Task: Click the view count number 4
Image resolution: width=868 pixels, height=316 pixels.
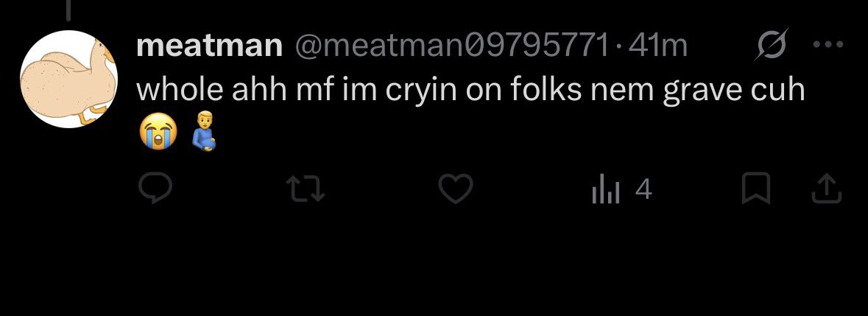Action: tap(643, 190)
